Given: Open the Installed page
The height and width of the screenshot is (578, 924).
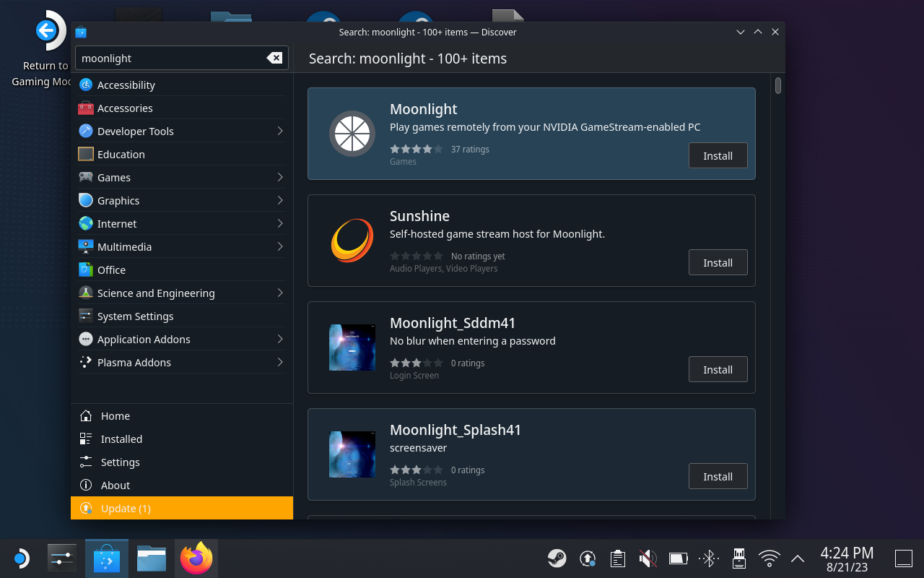Looking at the screenshot, I should click(x=121, y=439).
